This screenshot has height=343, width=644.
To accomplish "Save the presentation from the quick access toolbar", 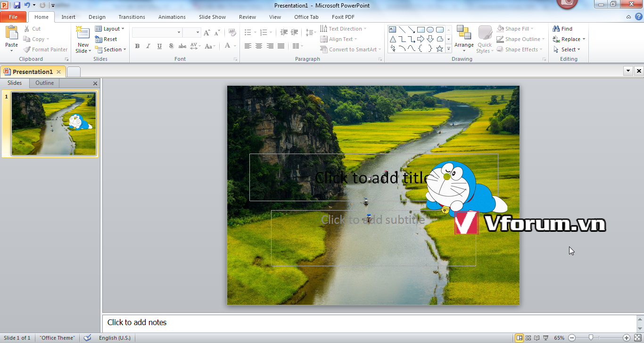I will (x=17, y=5).
